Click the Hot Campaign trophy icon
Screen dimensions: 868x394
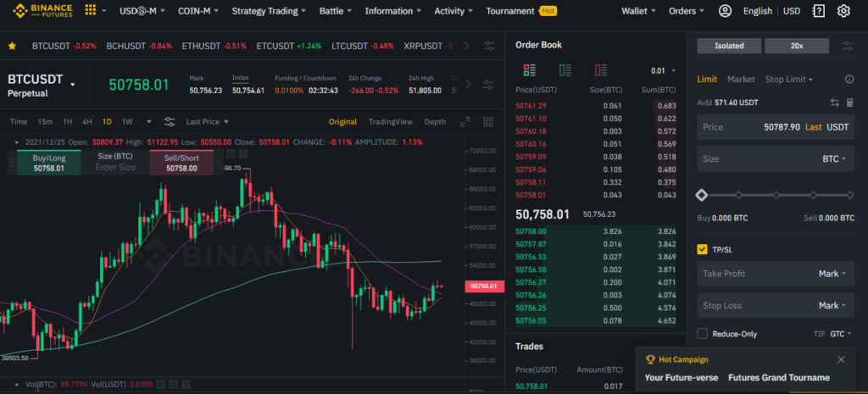tap(650, 360)
